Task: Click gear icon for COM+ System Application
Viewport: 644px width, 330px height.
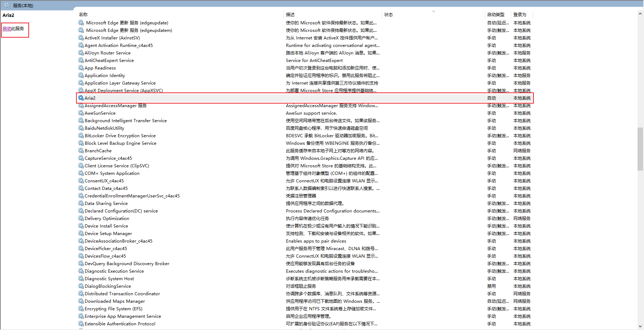Action: [x=81, y=173]
